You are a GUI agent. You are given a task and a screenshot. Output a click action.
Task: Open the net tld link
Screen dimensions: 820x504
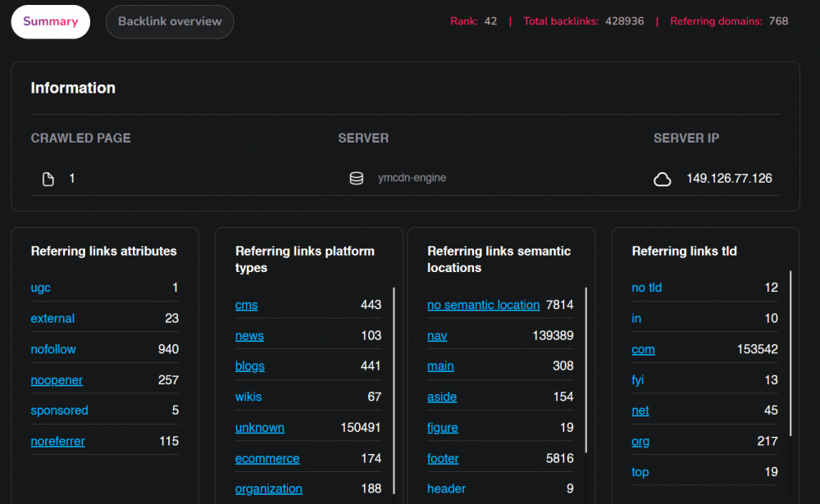tap(640, 411)
